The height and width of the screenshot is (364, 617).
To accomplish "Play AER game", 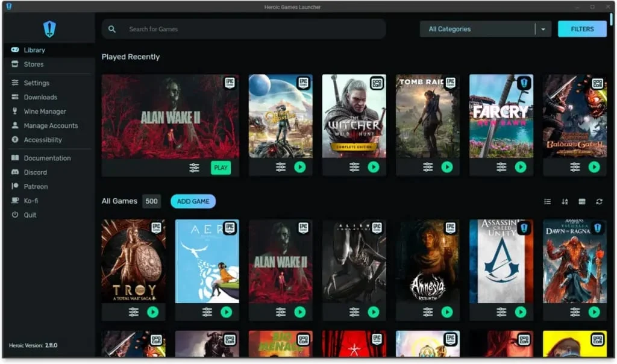I will 227,312.
